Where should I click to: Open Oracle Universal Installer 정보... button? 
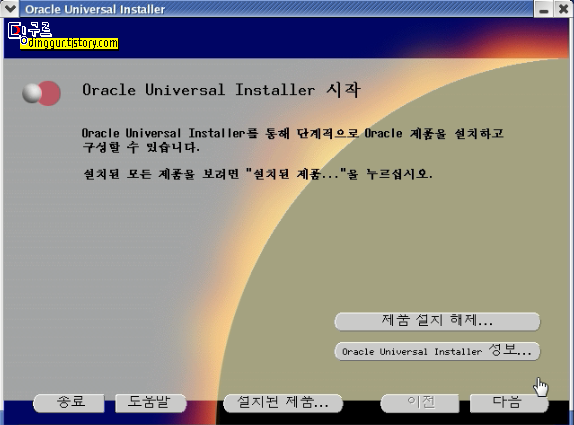coord(437,351)
